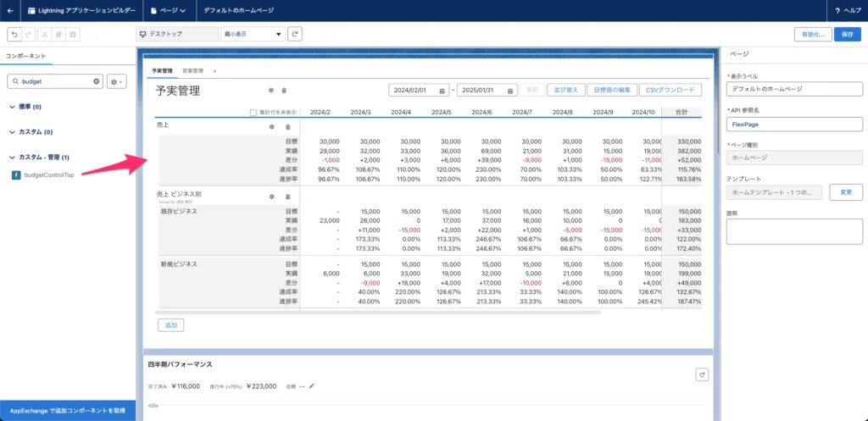Click the undo icon in the toolbar
Viewport: 868px width, 421px height.
[x=14, y=35]
